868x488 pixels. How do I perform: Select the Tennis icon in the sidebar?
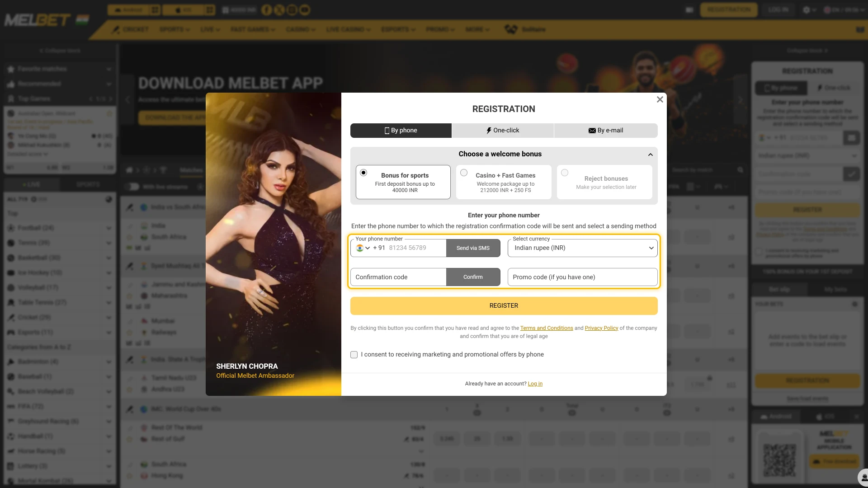pos(11,243)
